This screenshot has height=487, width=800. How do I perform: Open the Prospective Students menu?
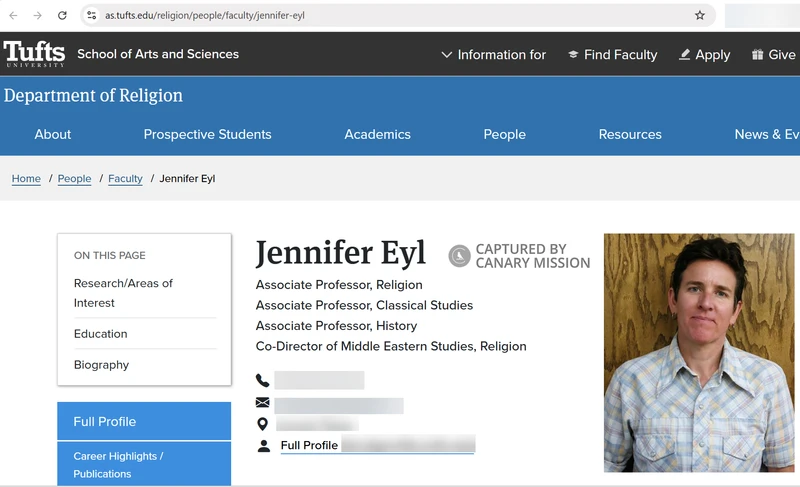[207, 134]
